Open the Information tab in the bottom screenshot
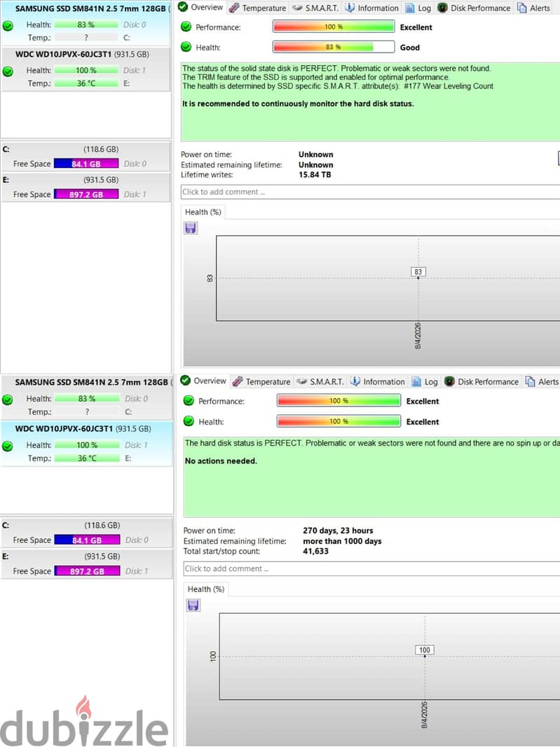The image size is (560, 747). tap(378, 382)
